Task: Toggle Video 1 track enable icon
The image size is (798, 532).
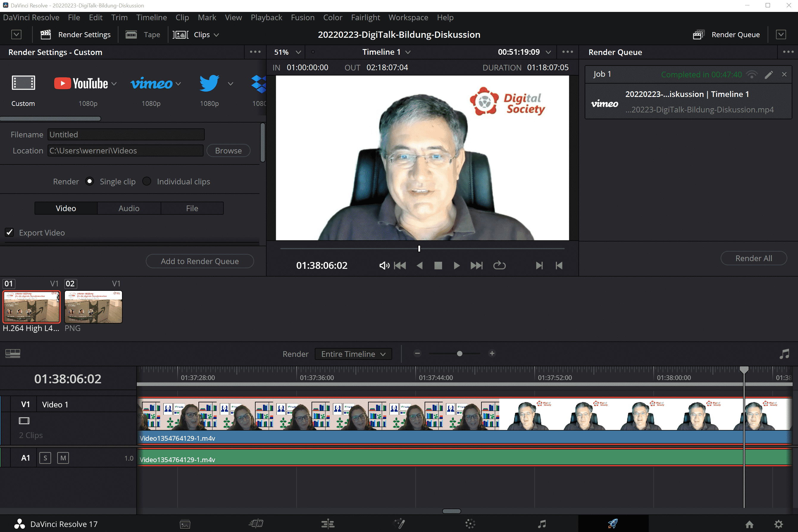Action: click(x=24, y=421)
